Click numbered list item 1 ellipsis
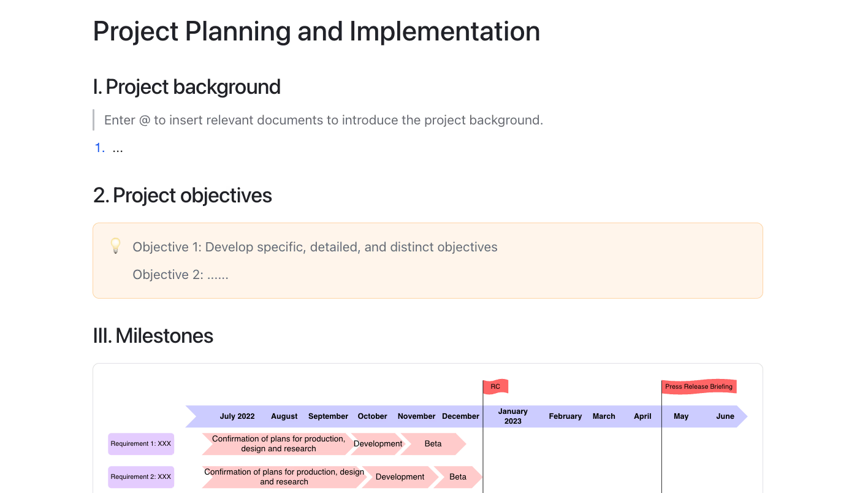Screen dimensions: 868x493 point(118,148)
